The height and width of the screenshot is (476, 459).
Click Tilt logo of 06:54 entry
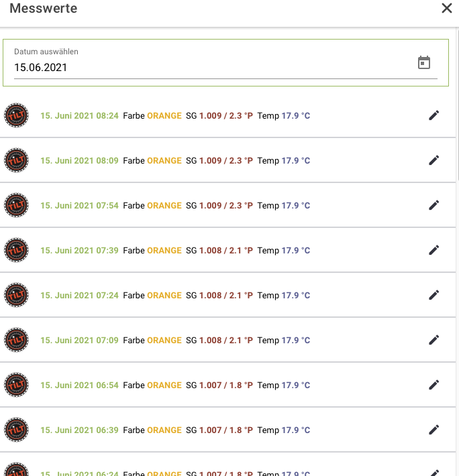point(16,385)
